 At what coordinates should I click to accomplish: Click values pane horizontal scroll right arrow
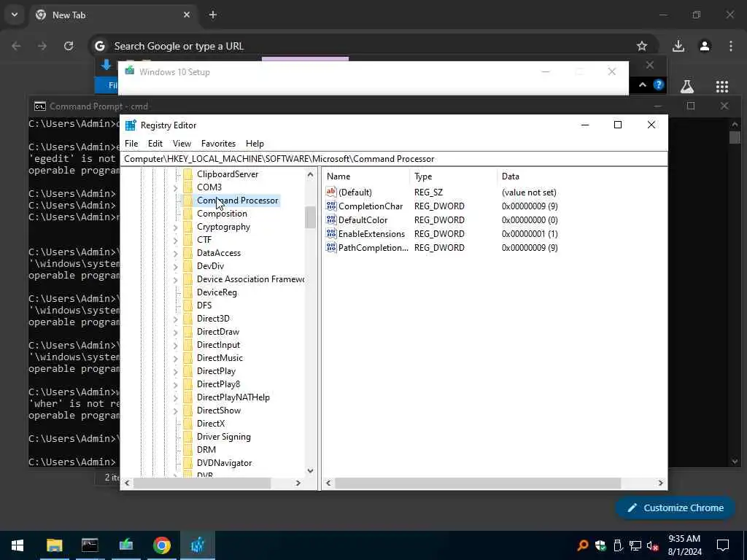click(x=660, y=483)
